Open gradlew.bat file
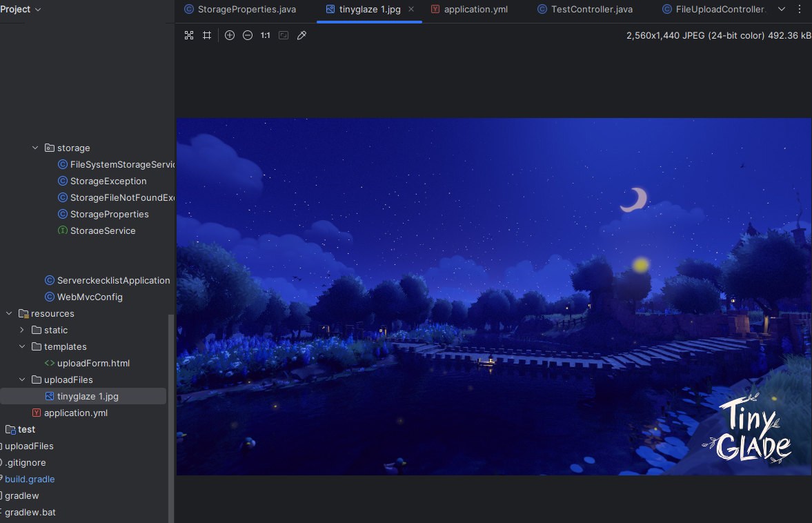 [x=30, y=513]
